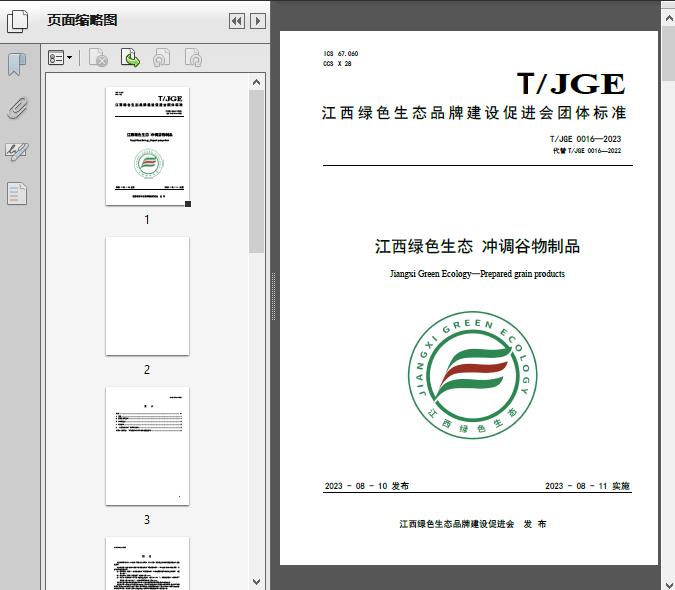Image resolution: width=675 pixels, height=590 pixels.
Task: Select page 3 thumbnail
Action: point(147,446)
